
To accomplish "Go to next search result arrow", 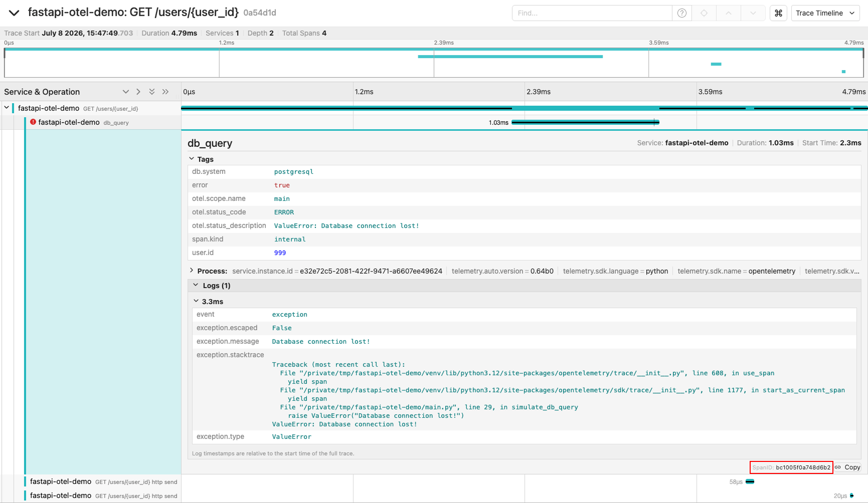I will coord(753,13).
